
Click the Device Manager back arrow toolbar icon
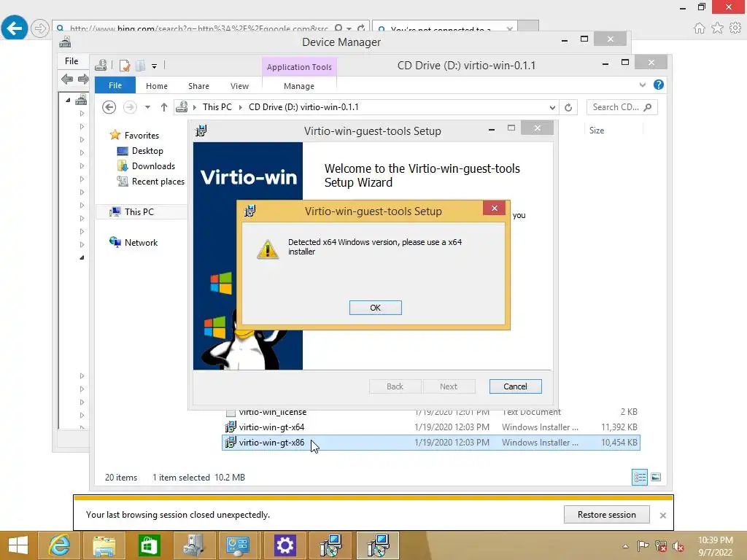tap(67, 79)
